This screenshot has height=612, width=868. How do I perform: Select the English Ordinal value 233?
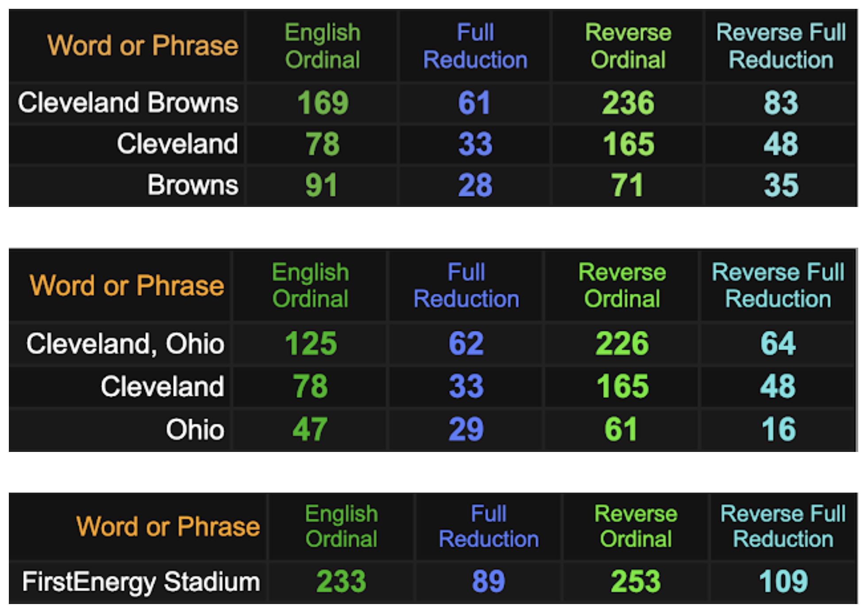[341, 581]
